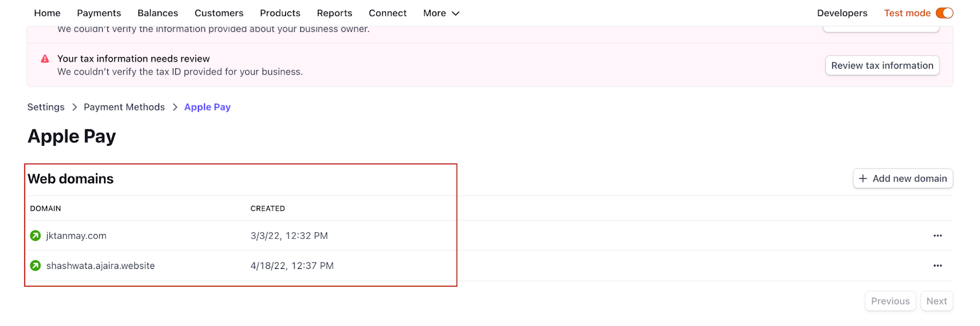Click the Previous pagination button

coord(891,301)
